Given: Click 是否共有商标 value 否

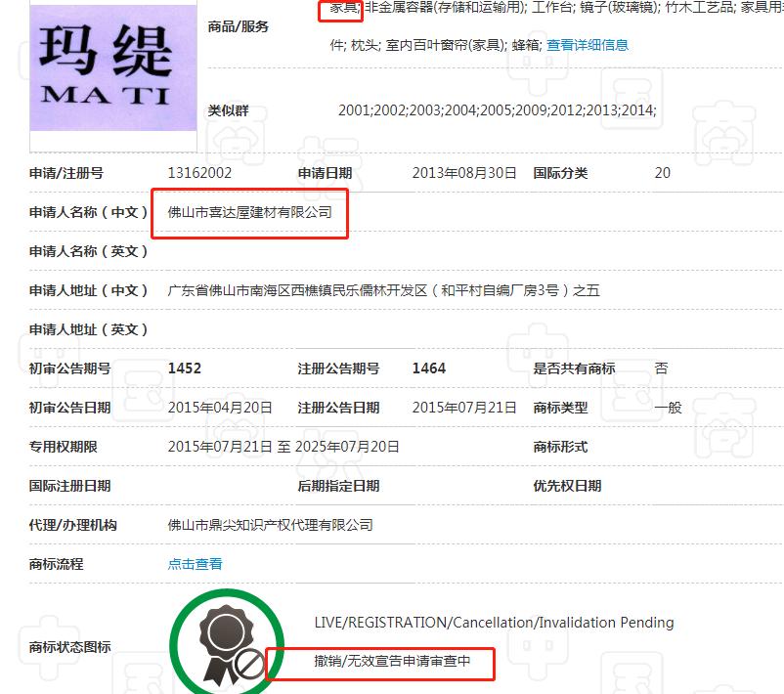Looking at the screenshot, I should tap(663, 369).
